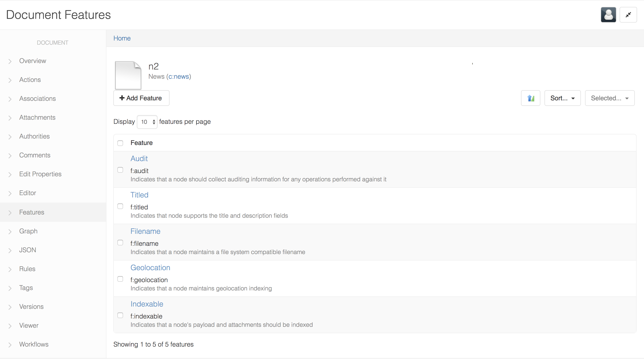Click the chevron beside Workflows
The height and width of the screenshot is (359, 644).
point(10,345)
